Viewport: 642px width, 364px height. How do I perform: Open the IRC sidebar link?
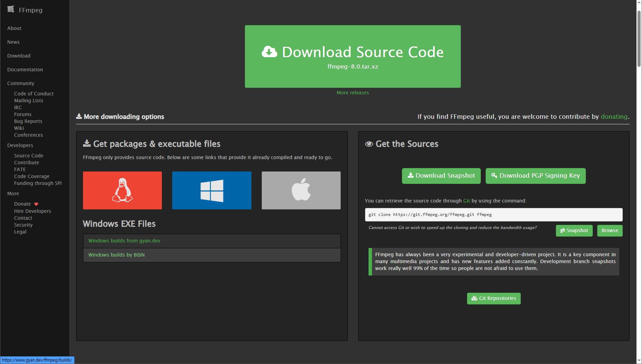(18, 107)
